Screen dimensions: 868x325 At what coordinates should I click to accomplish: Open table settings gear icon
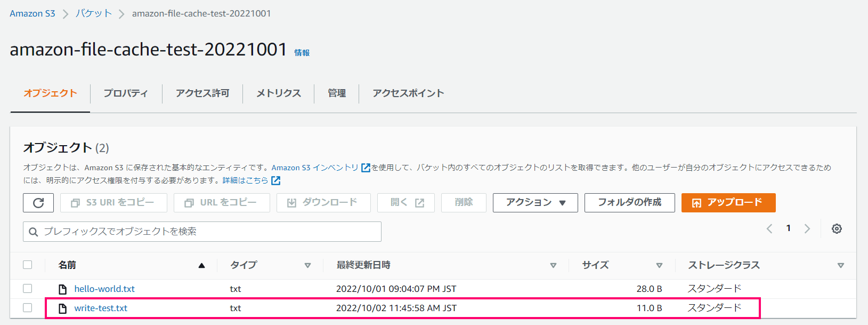(x=837, y=228)
